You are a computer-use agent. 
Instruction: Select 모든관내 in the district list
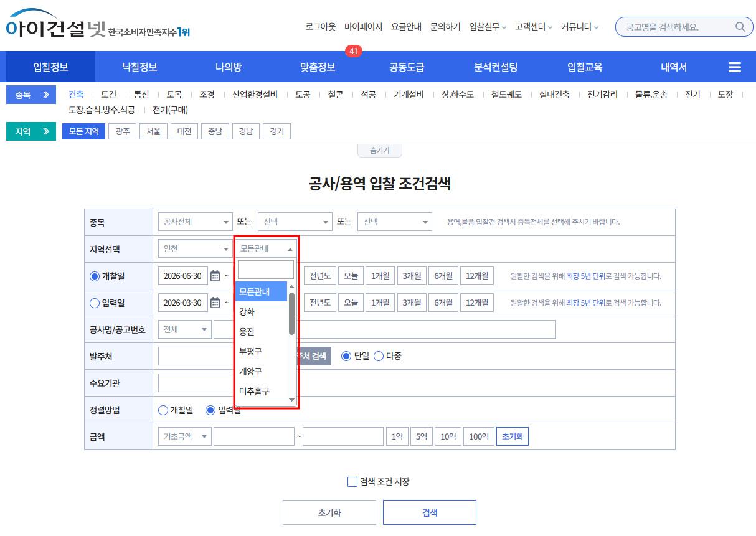pos(261,291)
